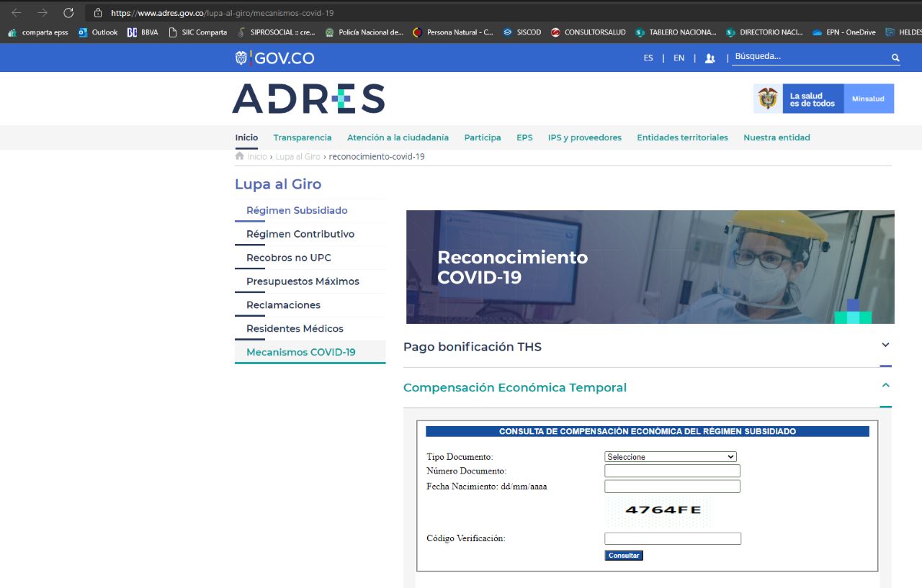Click the Lupa al Giro sidebar heading
The height and width of the screenshot is (588, 922).
tap(278, 184)
